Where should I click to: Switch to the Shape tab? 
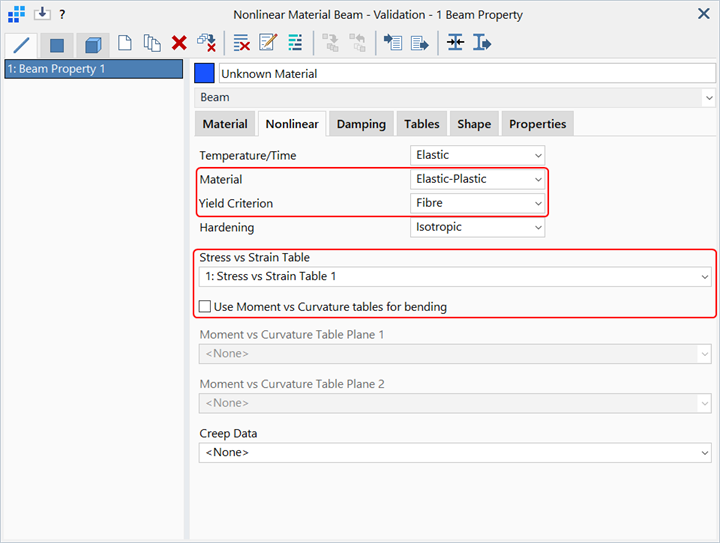pos(474,124)
